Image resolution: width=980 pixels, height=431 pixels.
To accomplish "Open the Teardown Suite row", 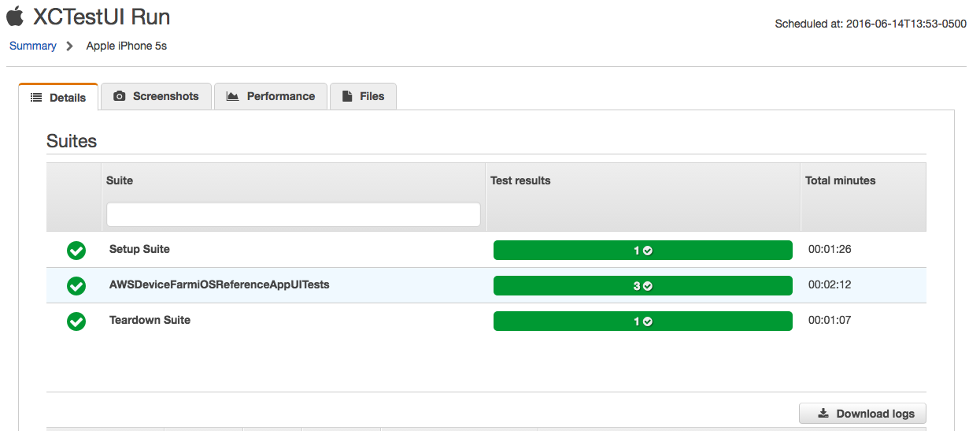I will [486, 321].
